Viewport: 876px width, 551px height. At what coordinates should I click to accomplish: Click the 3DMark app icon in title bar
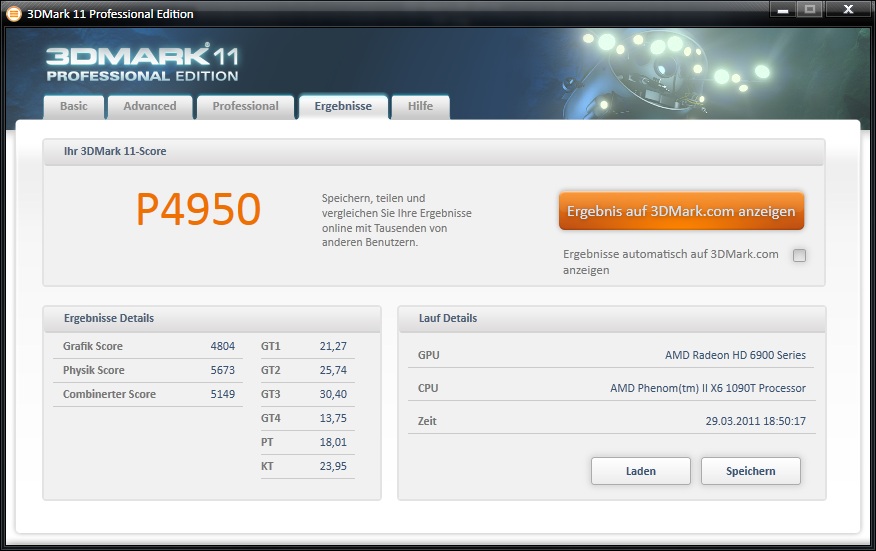point(13,13)
